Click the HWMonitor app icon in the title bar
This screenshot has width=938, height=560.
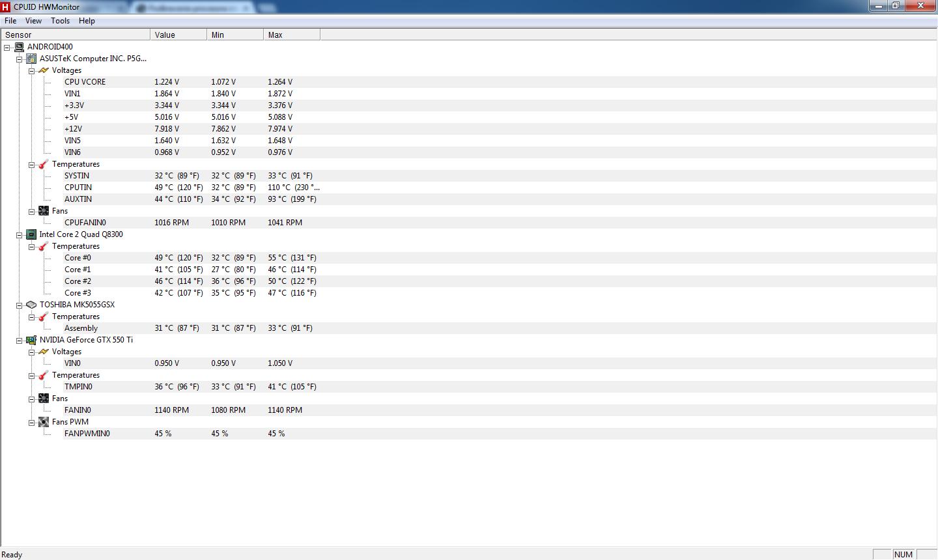pyautogui.click(x=6, y=7)
